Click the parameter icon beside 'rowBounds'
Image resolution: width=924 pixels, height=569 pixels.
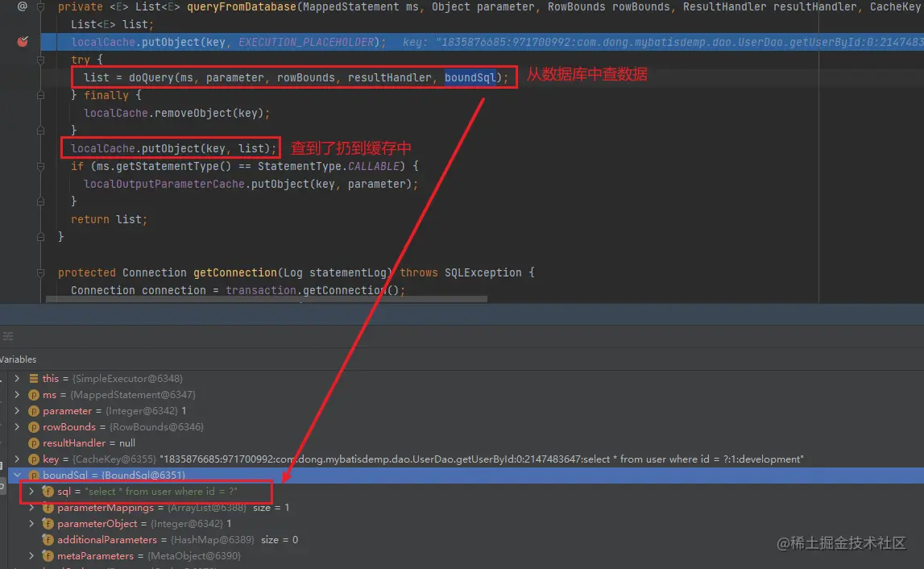coord(34,427)
